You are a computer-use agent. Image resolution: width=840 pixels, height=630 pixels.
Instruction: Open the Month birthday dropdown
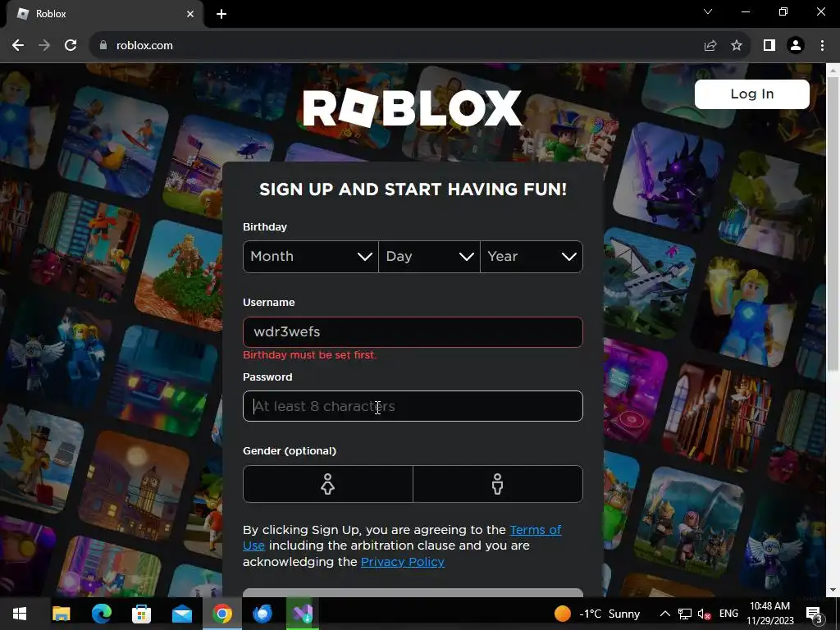[311, 257]
